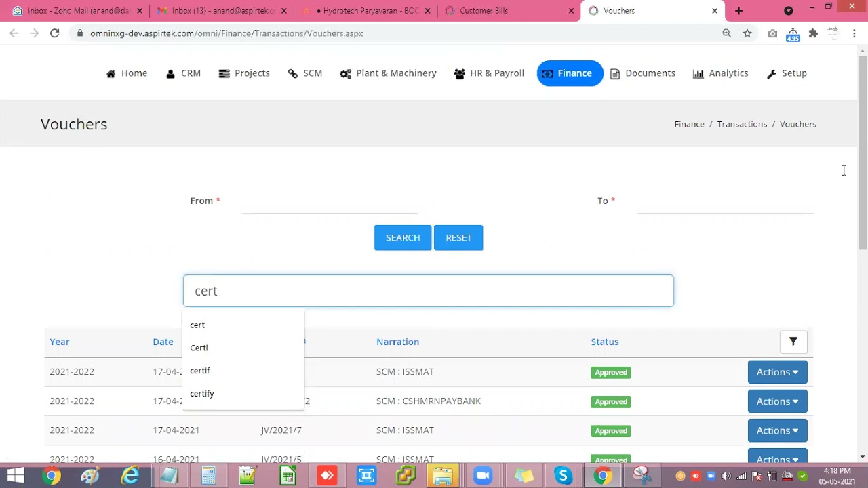The width and height of the screenshot is (868, 488).
Task: Close the Customer Bills tab
Action: pyautogui.click(x=571, y=11)
